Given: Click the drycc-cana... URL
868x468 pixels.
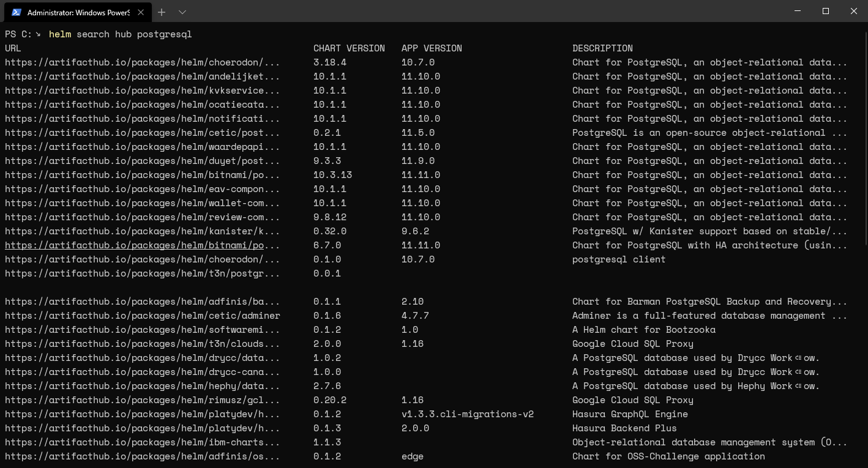Looking at the screenshot, I should pos(142,372).
